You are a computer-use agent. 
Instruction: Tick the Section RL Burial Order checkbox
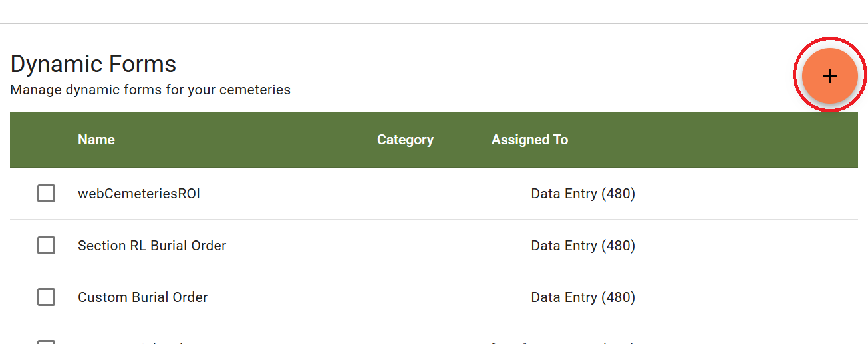(46, 246)
